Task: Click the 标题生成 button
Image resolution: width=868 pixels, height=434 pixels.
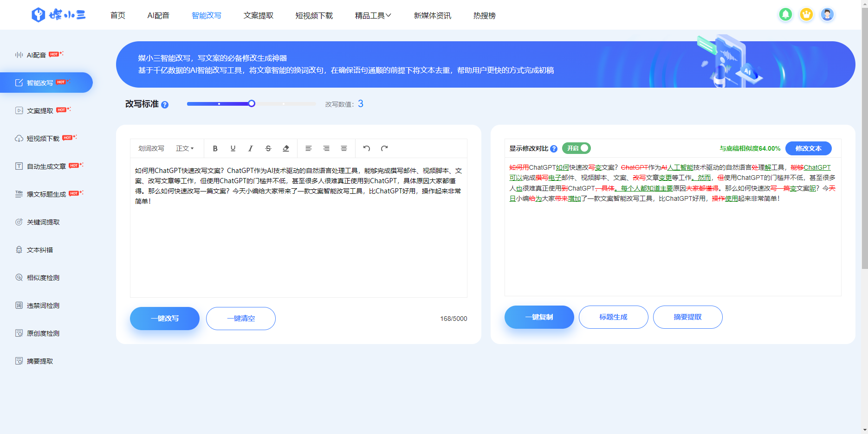Action: tap(614, 317)
